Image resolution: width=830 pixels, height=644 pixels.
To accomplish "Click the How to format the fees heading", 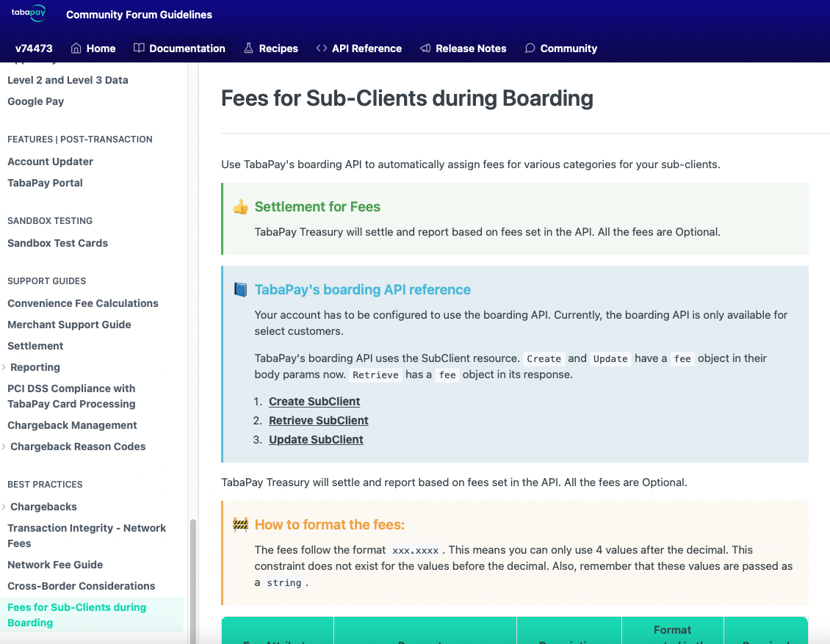I will click(329, 524).
